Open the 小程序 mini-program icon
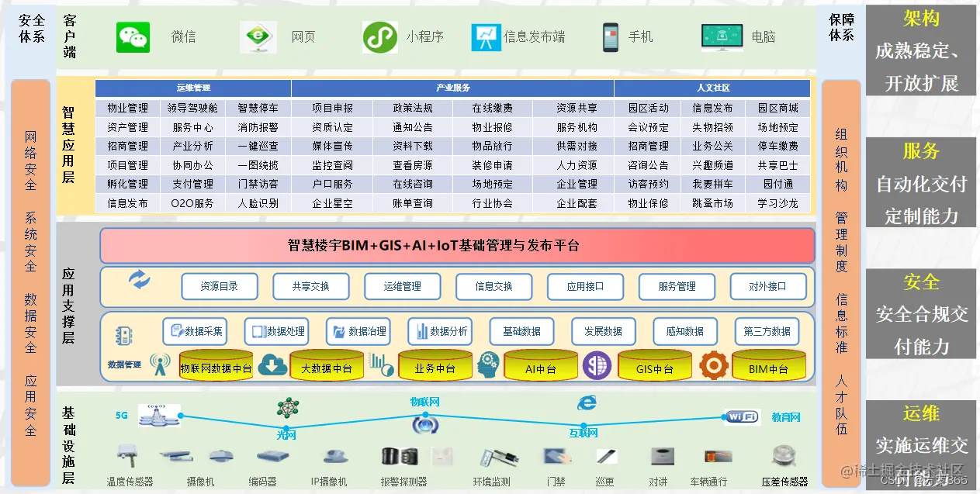 [x=380, y=36]
